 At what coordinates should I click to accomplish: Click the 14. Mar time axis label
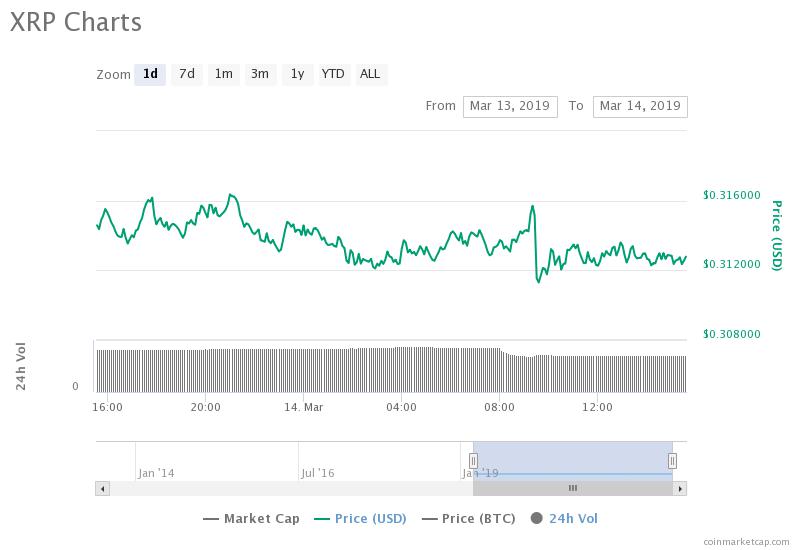(304, 408)
